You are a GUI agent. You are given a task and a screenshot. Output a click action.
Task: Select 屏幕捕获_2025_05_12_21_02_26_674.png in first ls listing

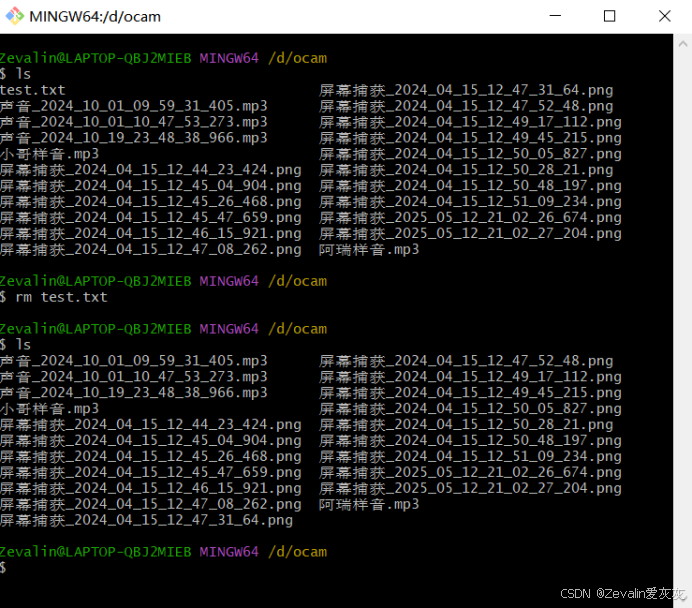tap(470, 218)
